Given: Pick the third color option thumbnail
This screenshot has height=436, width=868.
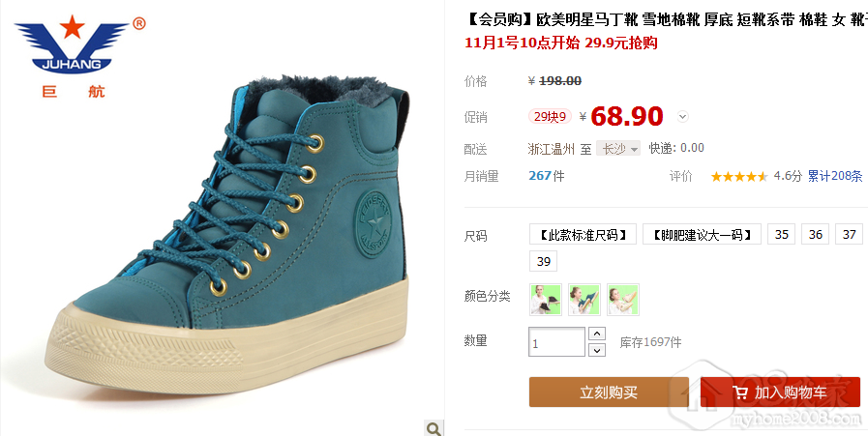Looking at the screenshot, I should (x=623, y=300).
